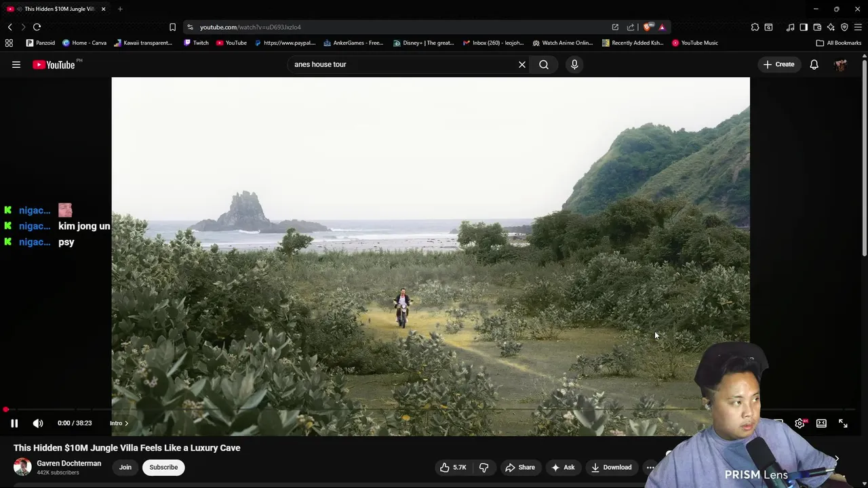Click the 'psy' chat message
This screenshot has width=868, height=488.
[66, 242]
